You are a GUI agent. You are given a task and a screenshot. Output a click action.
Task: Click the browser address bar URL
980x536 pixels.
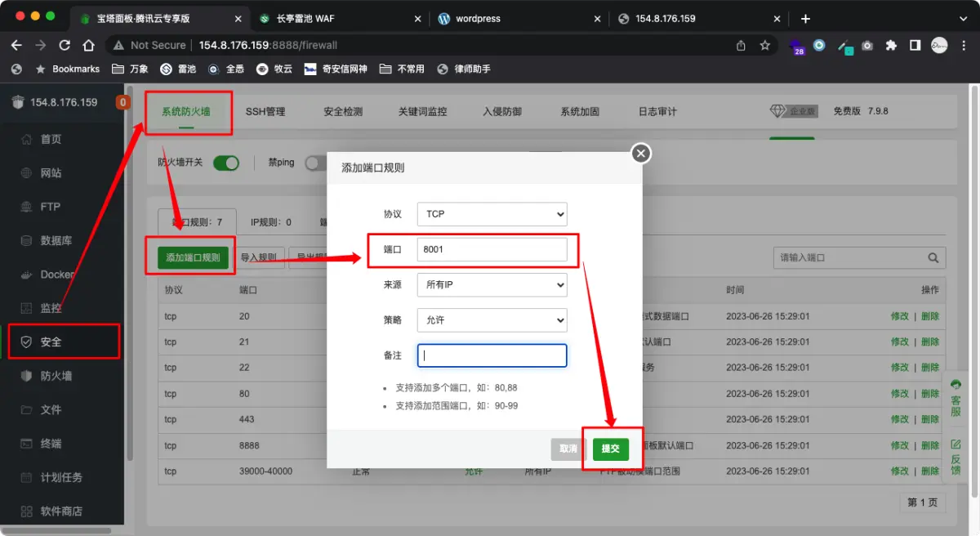click(268, 46)
